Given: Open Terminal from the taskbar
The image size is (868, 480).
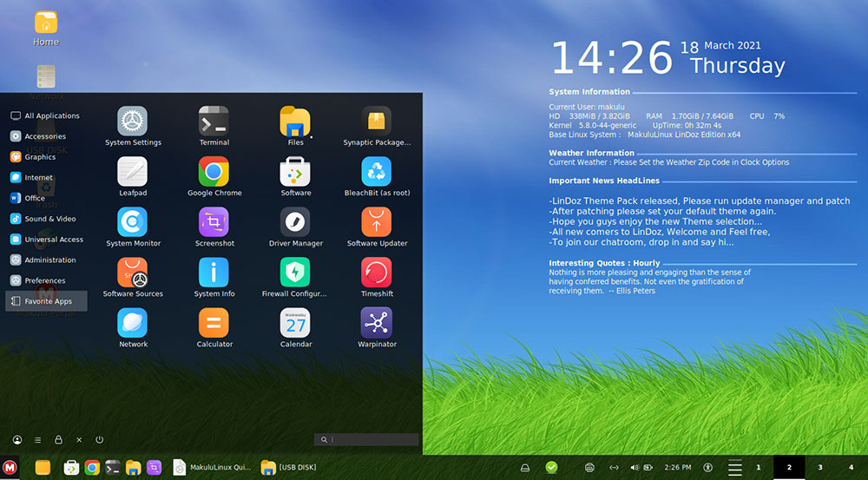Looking at the screenshot, I should [x=112, y=468].
